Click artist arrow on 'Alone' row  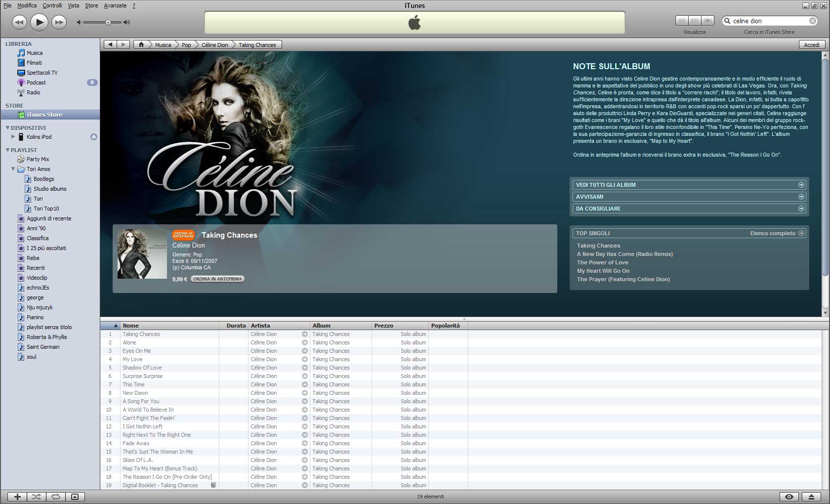pyautogui.click(x=304, y=342)
